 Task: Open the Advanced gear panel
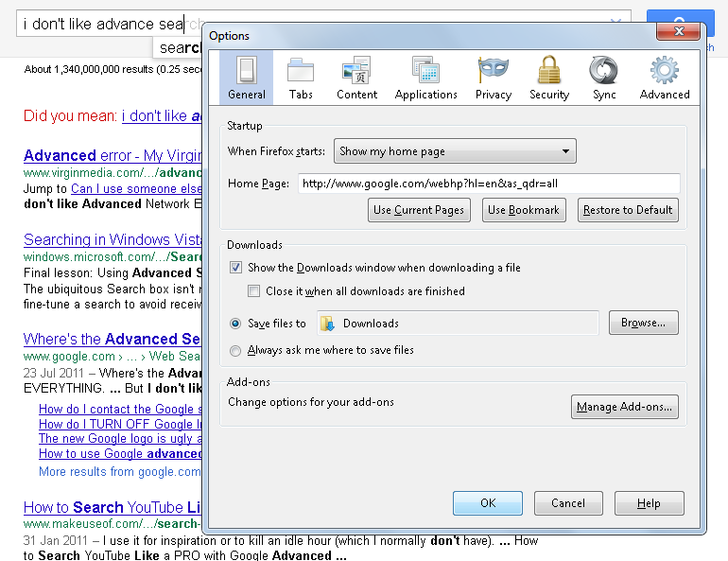click(x=665, y=78)
